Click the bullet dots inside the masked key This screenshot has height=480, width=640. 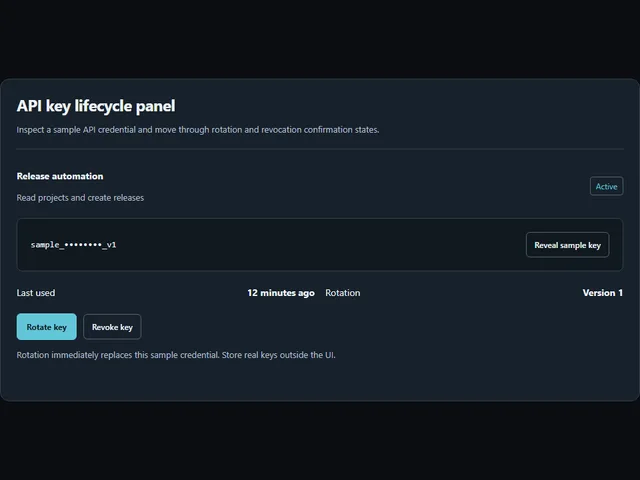[83, 245]
